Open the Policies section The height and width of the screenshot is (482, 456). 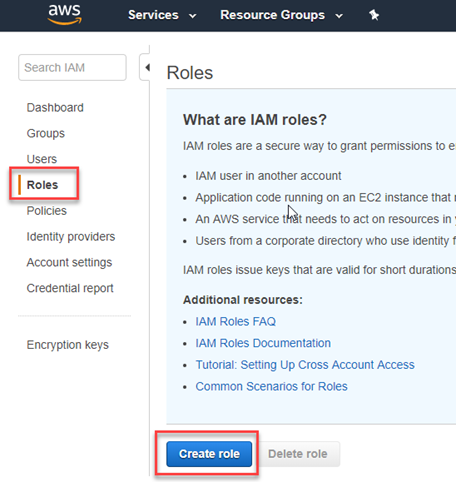click(47, 211)
